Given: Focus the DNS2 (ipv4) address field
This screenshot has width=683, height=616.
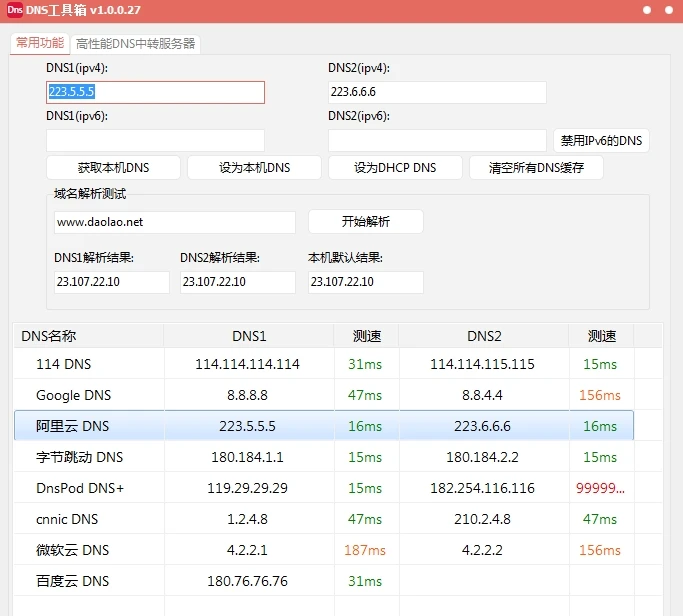Looking at the screenshot, I should click(x=437, y=92).
